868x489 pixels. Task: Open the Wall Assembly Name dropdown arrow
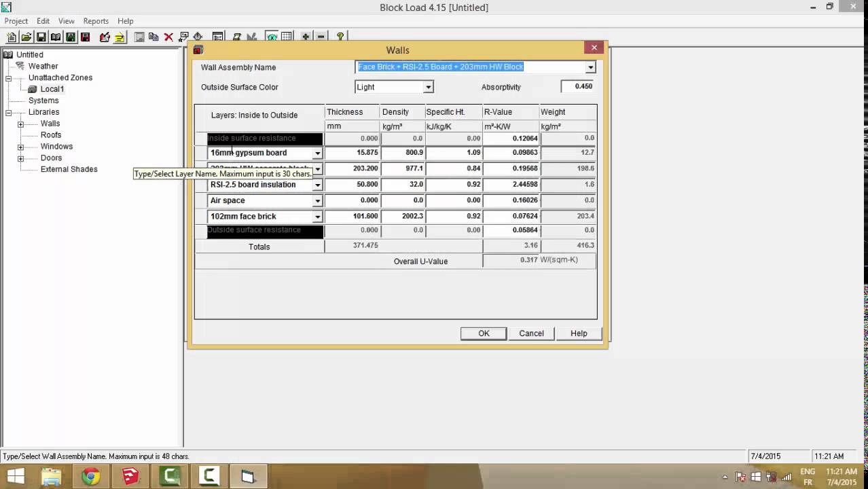[590, 67]
